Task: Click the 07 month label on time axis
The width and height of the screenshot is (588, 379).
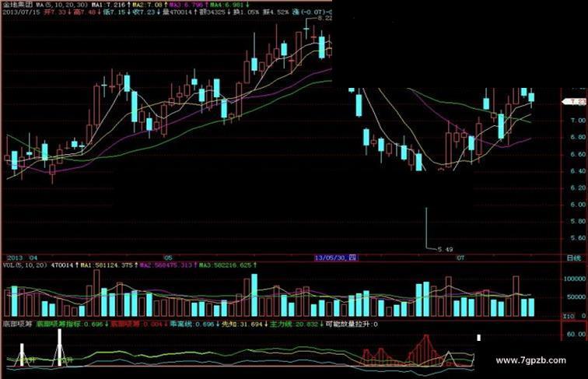Action: (460, 258)
